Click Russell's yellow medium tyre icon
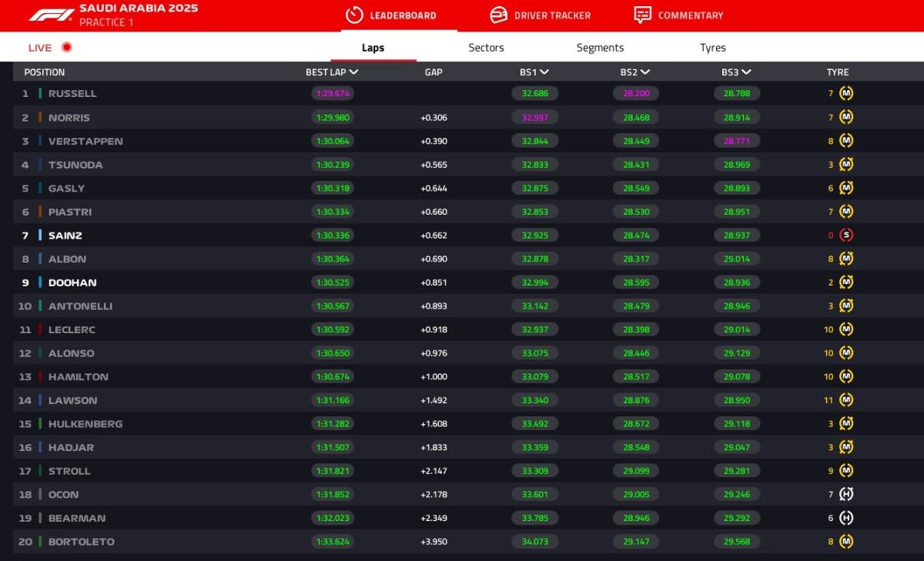The image size is (924, 561). [x=846, y=94]
